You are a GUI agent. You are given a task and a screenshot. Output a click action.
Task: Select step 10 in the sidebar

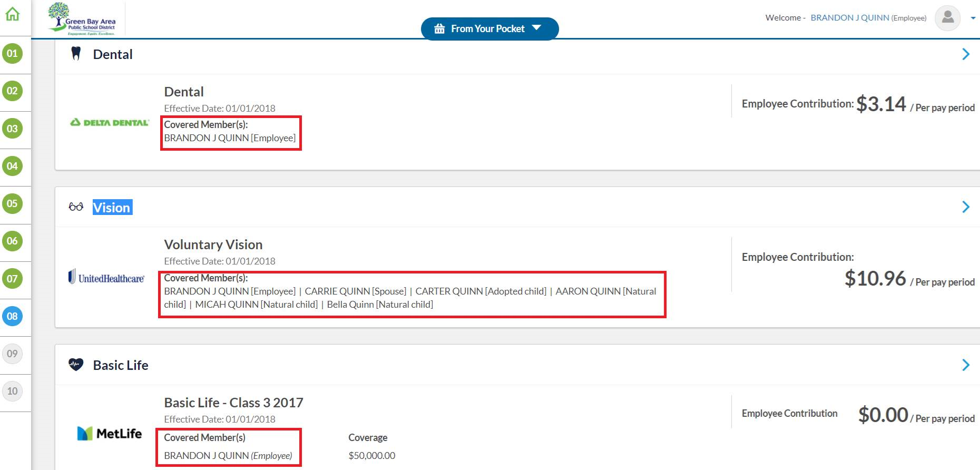[x=13, y=391]
